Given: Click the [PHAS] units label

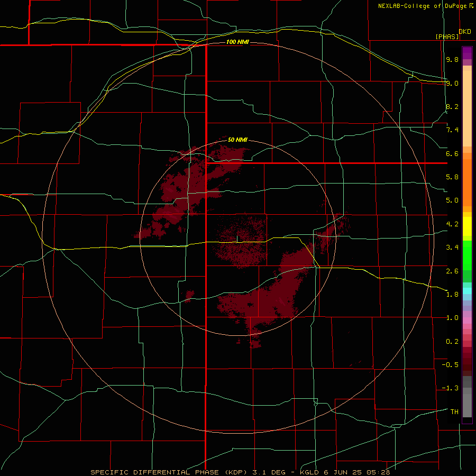Looking at the screenshot, I should click(x=447, y=36).
